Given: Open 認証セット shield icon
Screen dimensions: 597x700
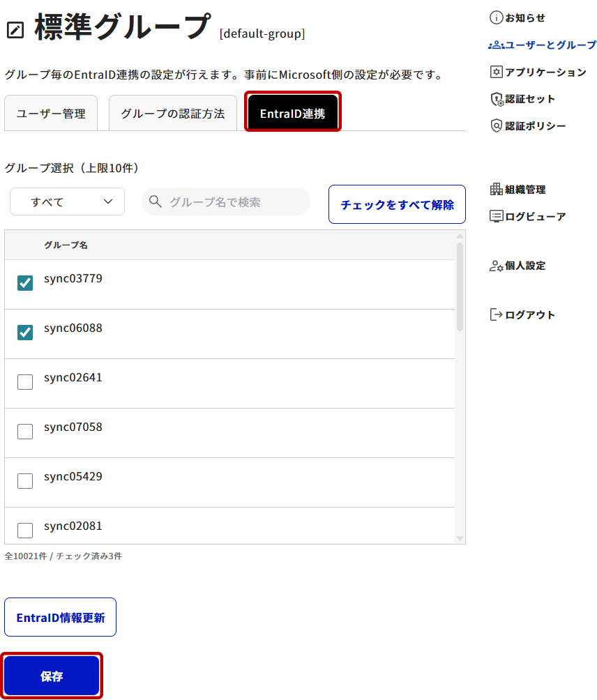Looking at the screenshot, I should (497, 99).
